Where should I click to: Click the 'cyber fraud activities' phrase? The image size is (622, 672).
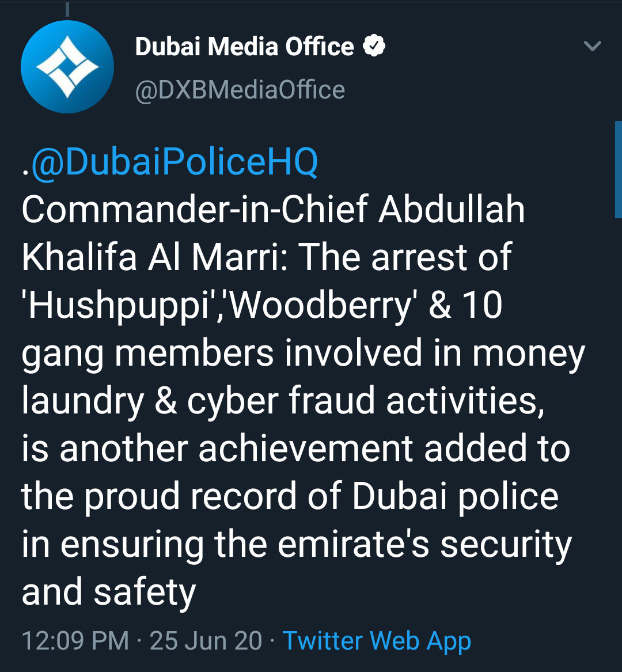(365, 401)
